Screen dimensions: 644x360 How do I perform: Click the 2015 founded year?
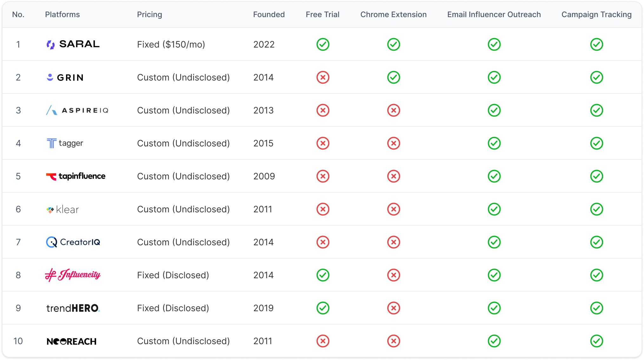click(263, 143)
